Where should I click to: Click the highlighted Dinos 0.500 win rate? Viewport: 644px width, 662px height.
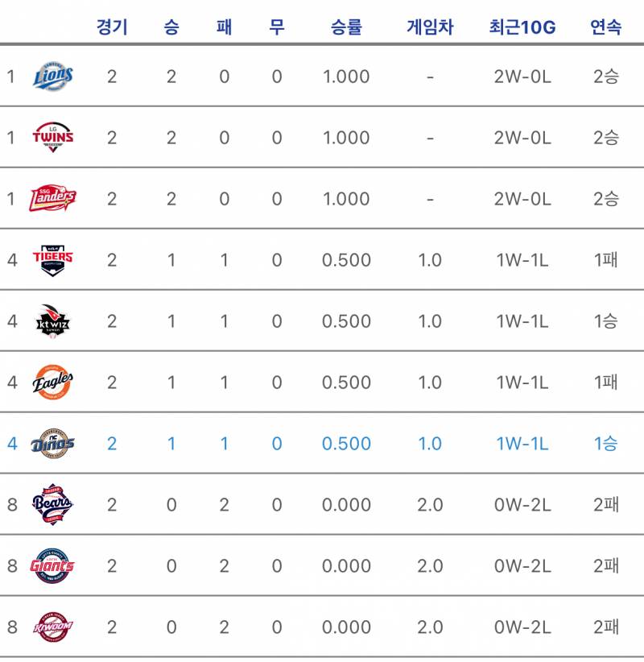(346, 443)
